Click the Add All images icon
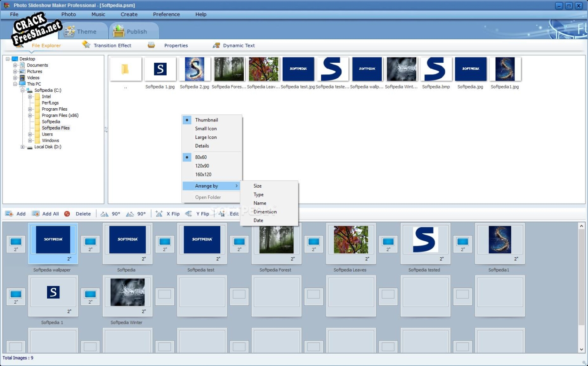Viewport: 588px width, 366px height. pos(36,214)
